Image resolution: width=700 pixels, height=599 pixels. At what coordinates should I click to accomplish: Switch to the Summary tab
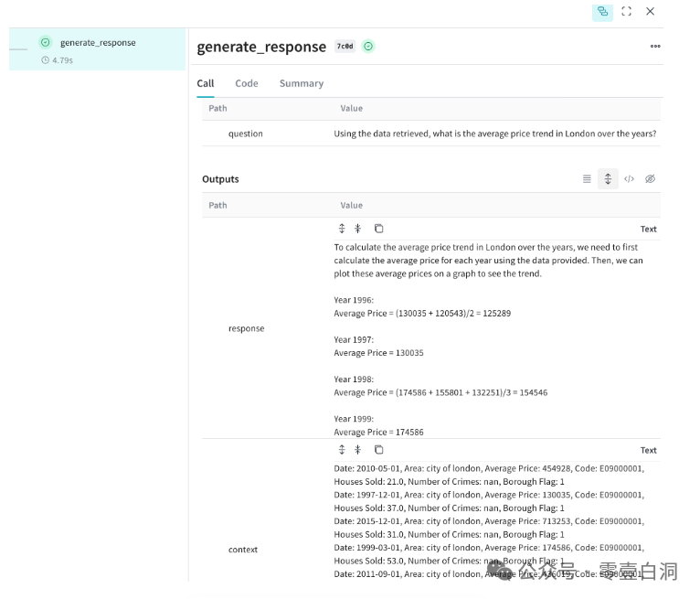302,83
